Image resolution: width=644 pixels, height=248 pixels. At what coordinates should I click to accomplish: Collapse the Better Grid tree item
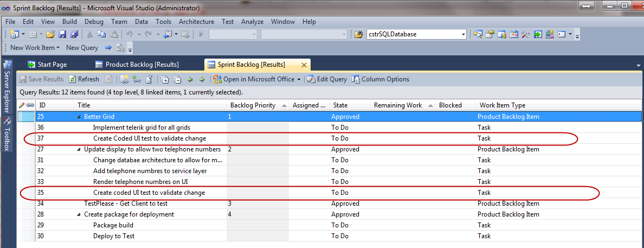pos(79,117)
